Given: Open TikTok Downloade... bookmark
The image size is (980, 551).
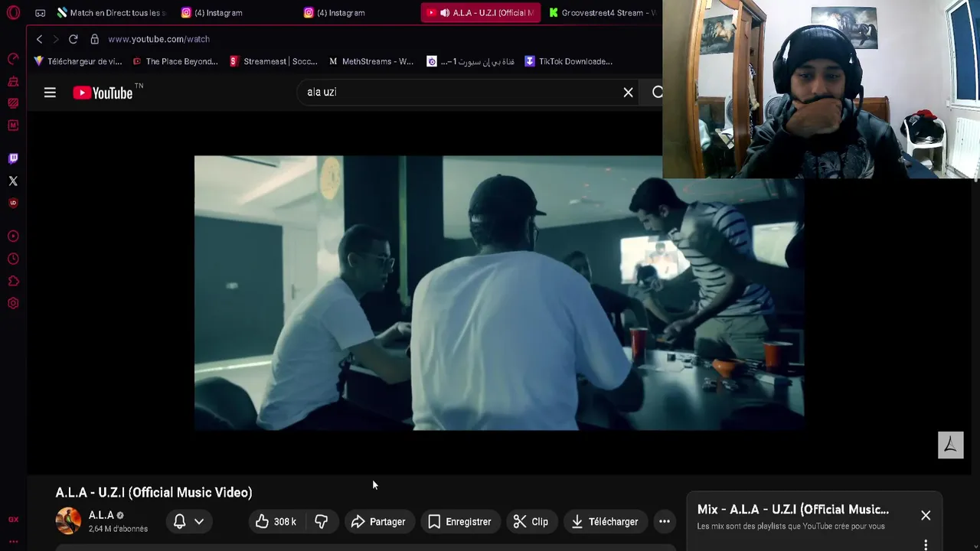Looking at the screenshot, I should click(x=568, y=61).
